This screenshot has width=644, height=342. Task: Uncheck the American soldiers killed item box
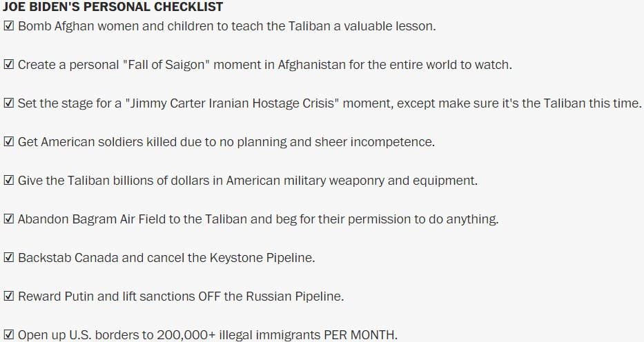point(9,142)
